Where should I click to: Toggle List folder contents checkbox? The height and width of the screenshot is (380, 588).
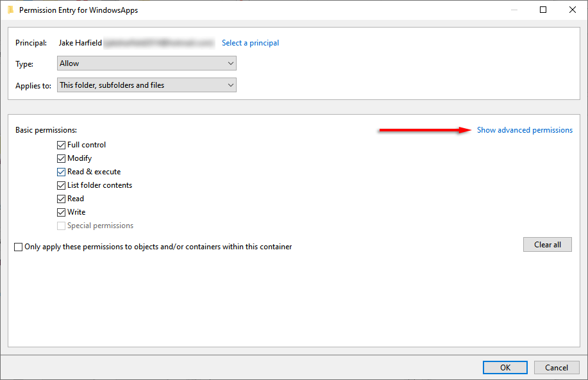(61, 185)
